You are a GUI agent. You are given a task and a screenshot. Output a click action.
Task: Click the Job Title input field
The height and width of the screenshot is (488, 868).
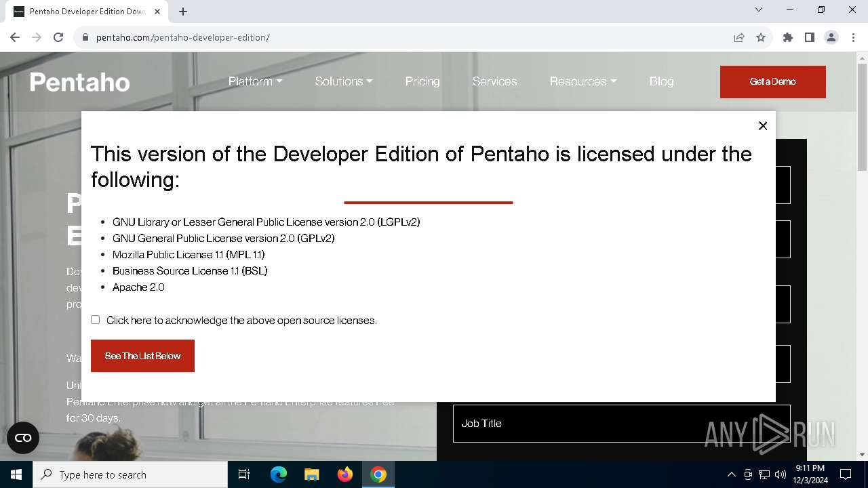(x=621, y=424)
